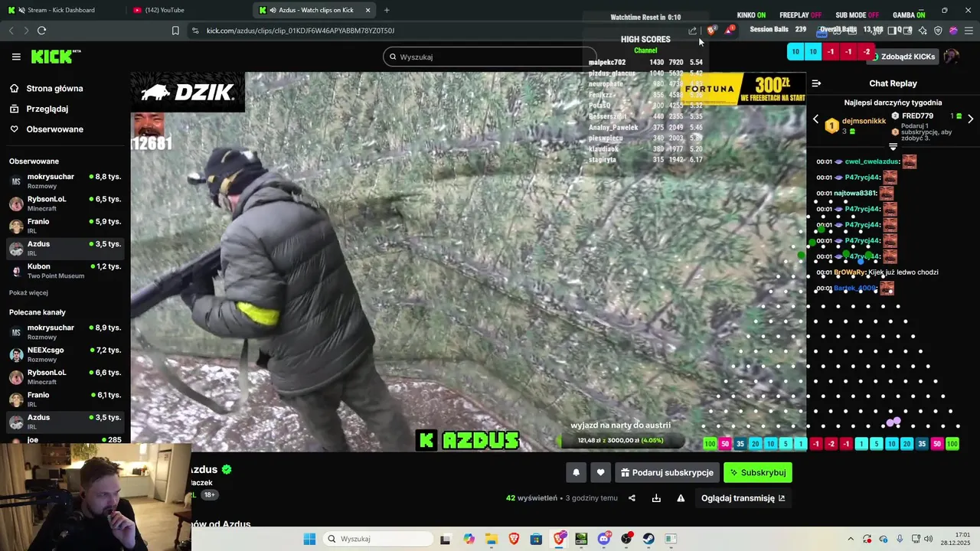
Task: Show previous top gifters with left chevron
Action: pyautogui.click(x=815, y=119)
